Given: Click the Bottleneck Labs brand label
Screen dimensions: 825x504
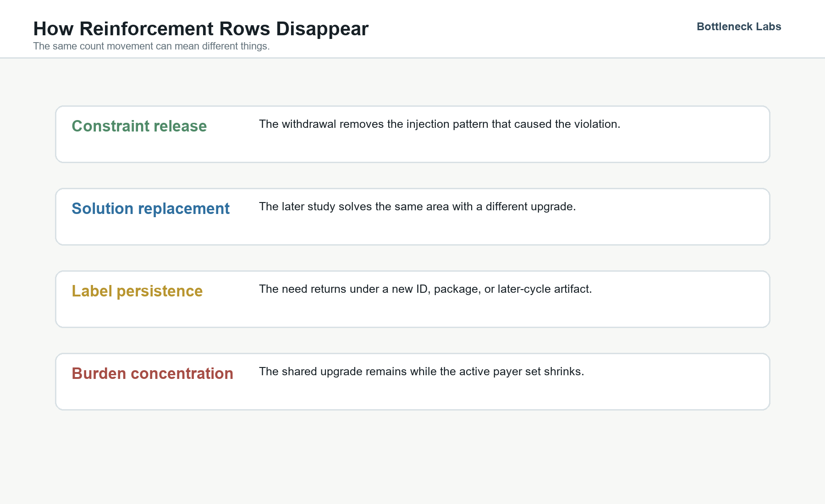Looking at the screenshot, I should coord(739,27).
